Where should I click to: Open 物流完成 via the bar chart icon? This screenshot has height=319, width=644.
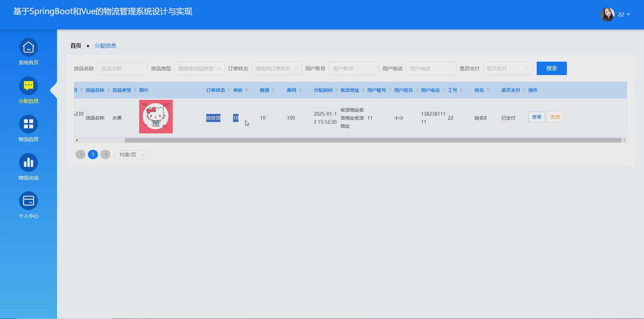[29, 162]
